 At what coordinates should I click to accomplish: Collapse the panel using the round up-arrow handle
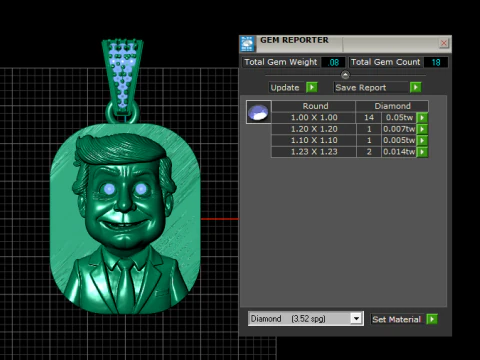tap(345, 75)
